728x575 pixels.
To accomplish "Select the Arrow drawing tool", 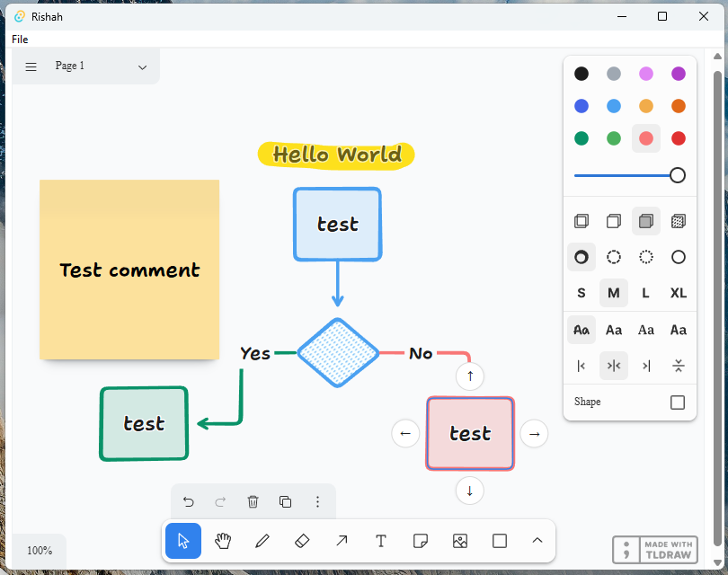I will tap(342, 541).
